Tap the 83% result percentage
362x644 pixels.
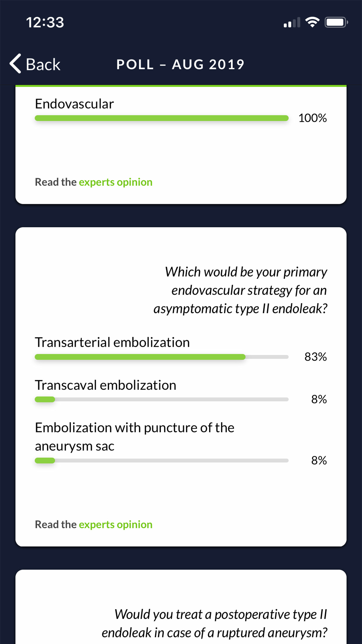[x=315, y=357]
